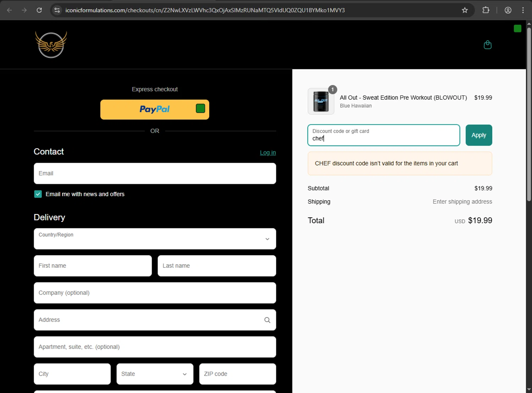
Task: Click the Blue Hawaiian variant text
Action: (x=356, y=106)
